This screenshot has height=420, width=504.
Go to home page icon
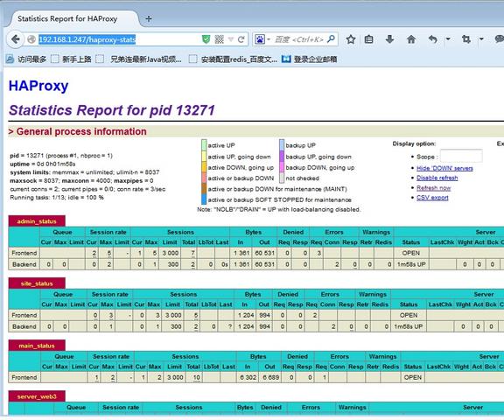(411, 39)
